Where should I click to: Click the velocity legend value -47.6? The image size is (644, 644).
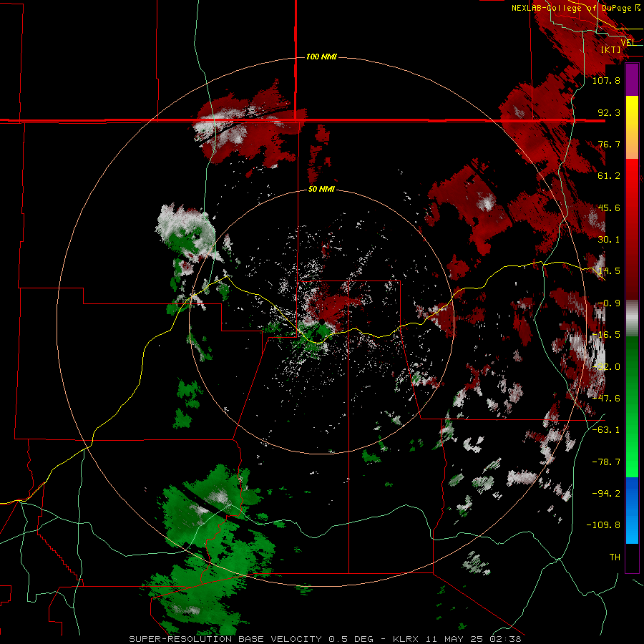(x=606, y=399)
